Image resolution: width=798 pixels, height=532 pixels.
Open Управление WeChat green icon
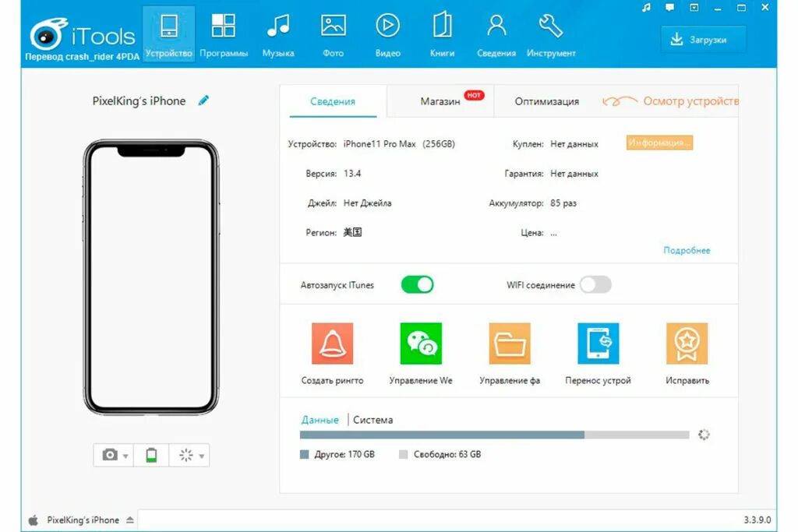(x=421, y=344)
